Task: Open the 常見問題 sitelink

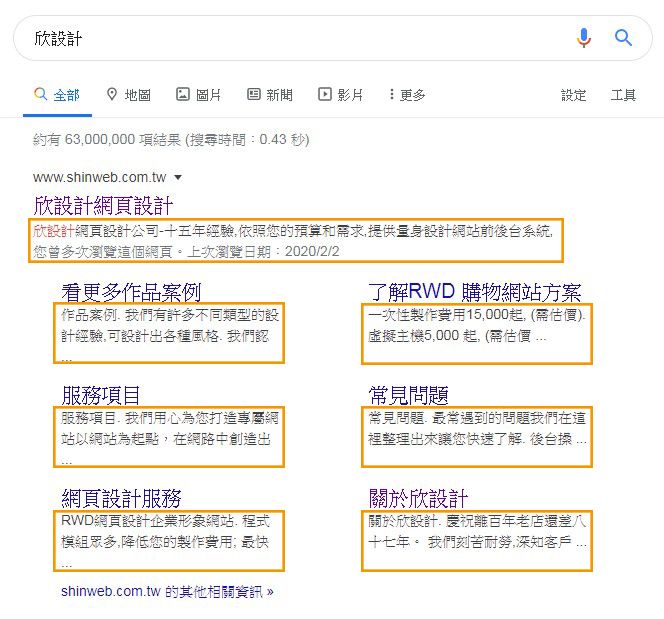Action: coord(408,395)
